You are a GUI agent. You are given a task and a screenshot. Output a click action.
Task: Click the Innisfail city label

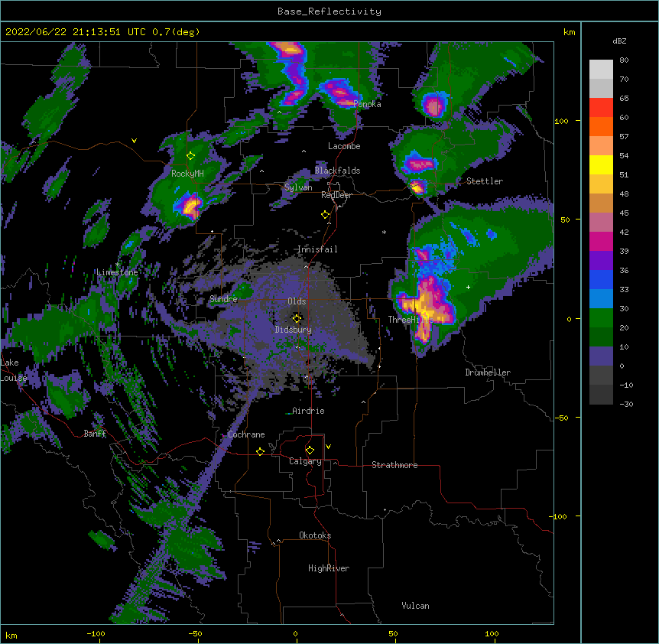(317, 249)
